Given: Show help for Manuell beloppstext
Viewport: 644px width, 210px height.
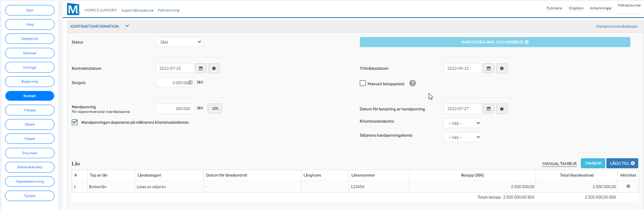Looking at the screenshot, I should (x=413, y=83).
